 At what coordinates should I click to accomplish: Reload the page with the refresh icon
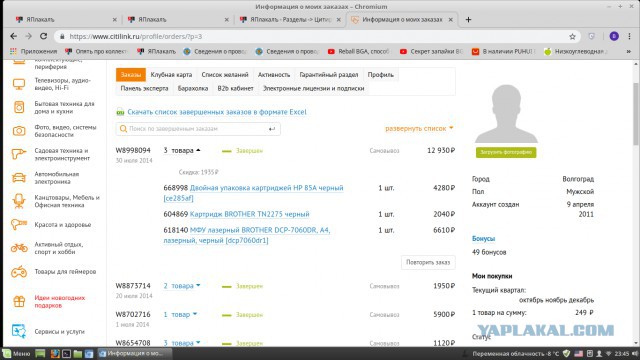tap(44, 36)
